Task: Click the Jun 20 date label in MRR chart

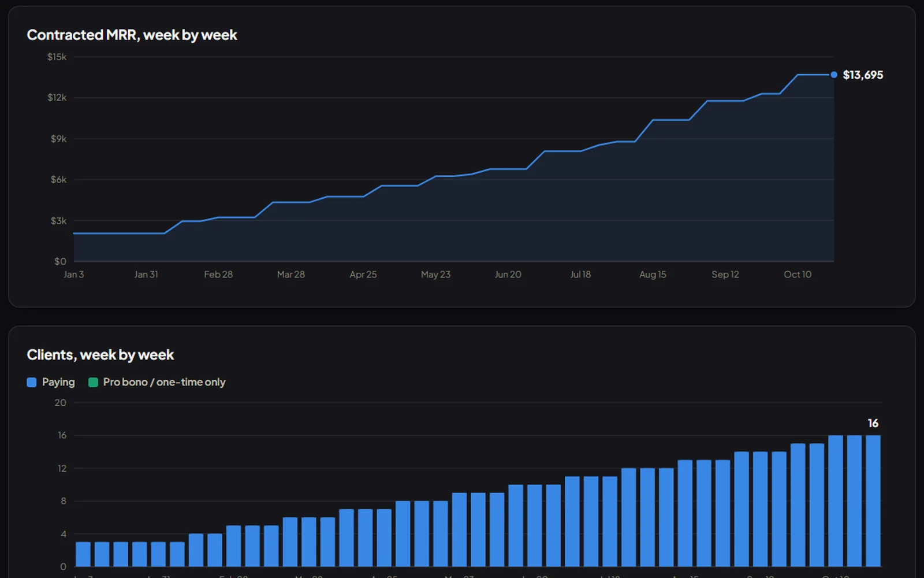Action: pos(508,275)
